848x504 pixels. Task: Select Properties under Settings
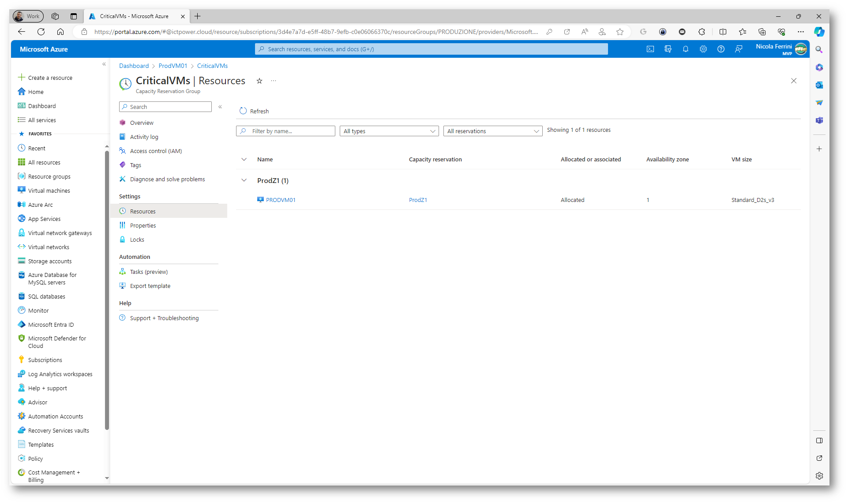(x=143, y=225)
